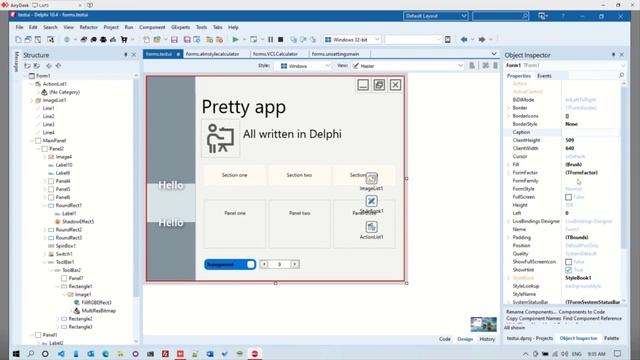Click the taskbar search magnifier icon
The width and height of the screenshot is (640, 360).
pyautogui.click(x=31, y=353)
